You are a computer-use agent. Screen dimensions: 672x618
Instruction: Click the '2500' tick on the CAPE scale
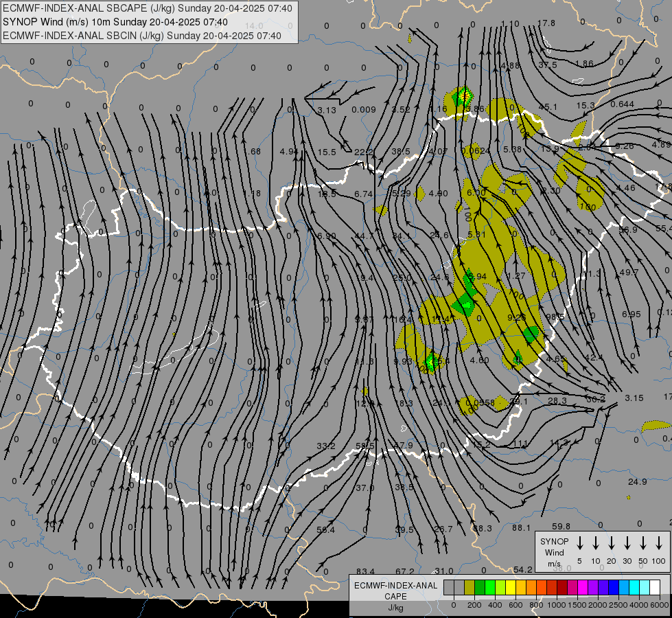(618, 605)
